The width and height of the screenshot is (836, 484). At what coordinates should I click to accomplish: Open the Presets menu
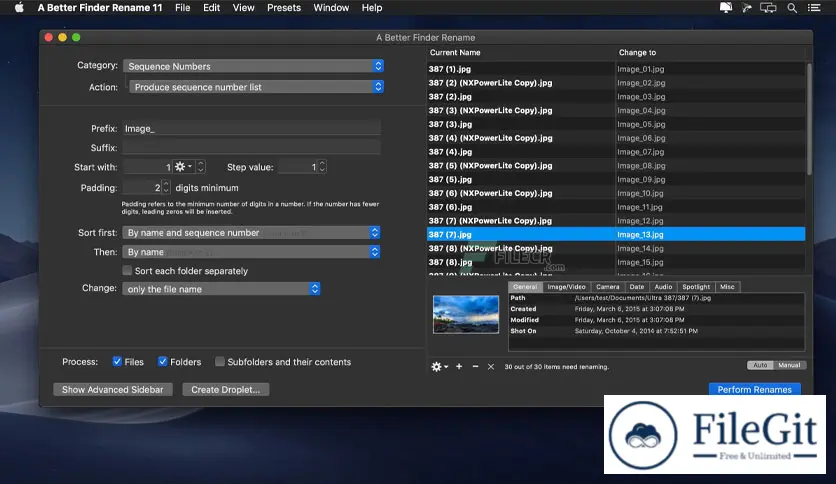284,8
